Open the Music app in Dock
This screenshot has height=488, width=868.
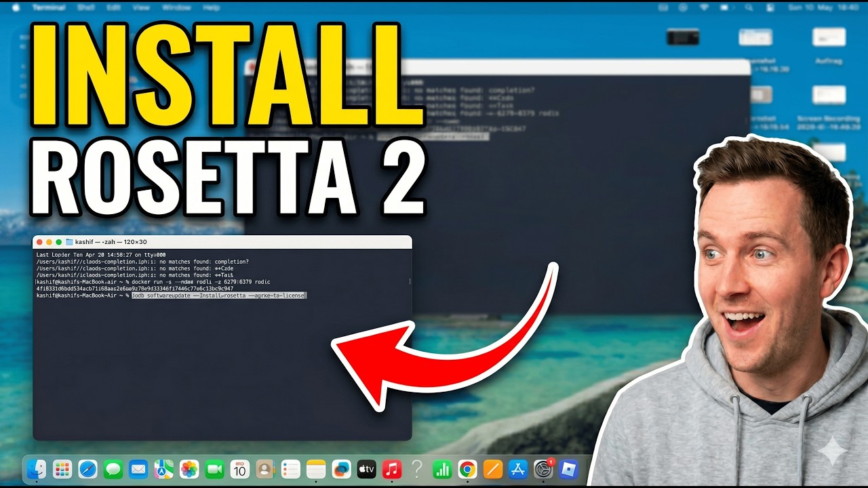point(391,468)
